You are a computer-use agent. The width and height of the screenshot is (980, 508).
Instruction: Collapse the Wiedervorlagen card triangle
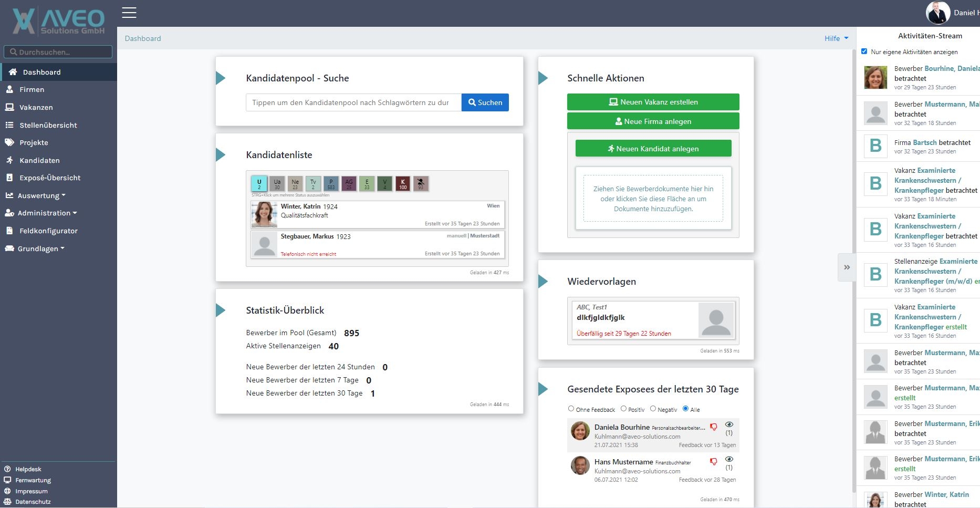point(543,282)
